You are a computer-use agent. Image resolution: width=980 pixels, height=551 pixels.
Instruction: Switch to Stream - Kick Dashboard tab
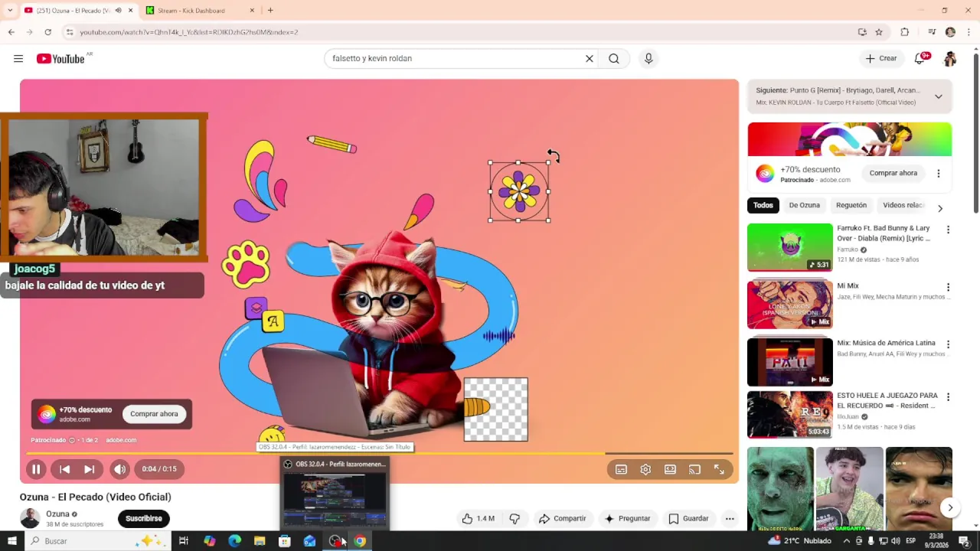201,11
